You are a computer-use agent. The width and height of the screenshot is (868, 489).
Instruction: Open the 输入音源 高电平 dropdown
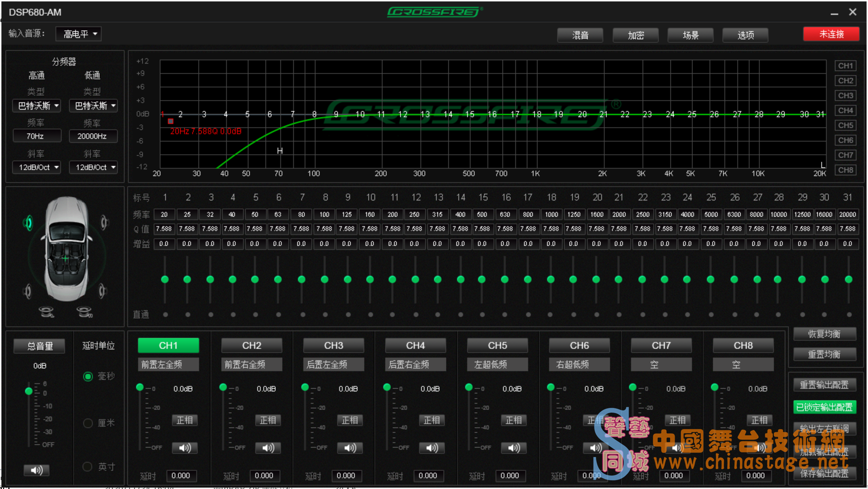[79, 34]
